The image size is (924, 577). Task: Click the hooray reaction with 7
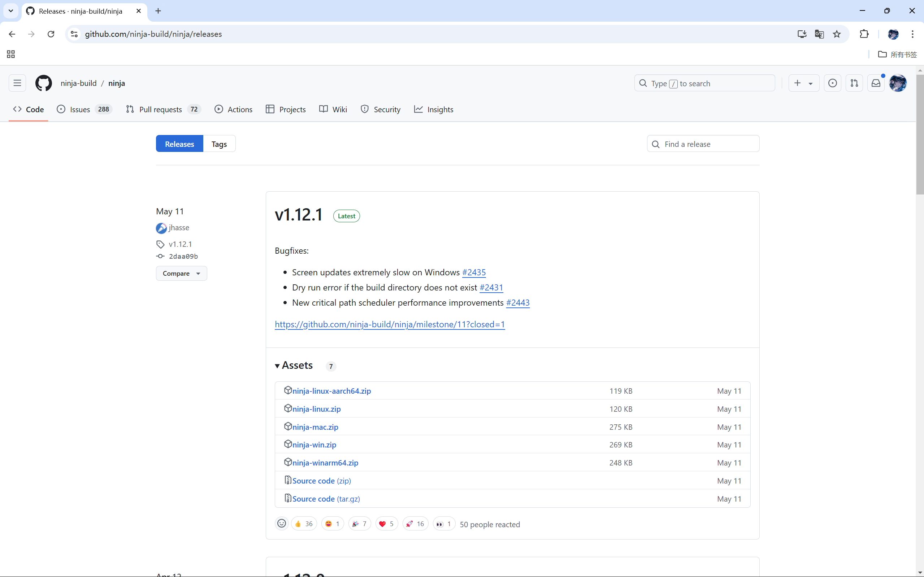360,524
